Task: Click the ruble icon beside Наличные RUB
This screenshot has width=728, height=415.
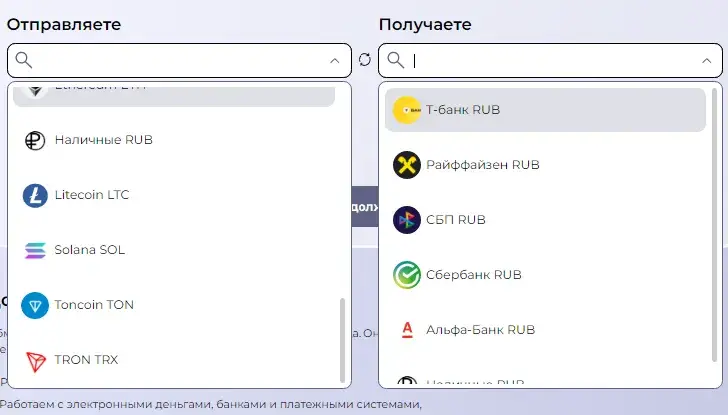Action: click(35, 140)
